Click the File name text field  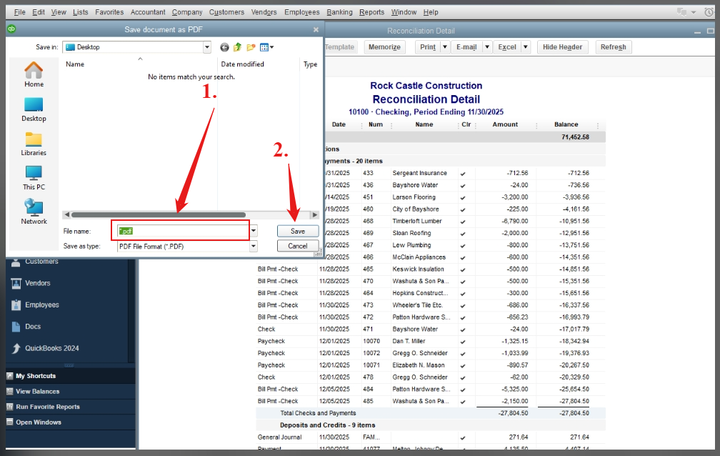click(x=180, y=231)
